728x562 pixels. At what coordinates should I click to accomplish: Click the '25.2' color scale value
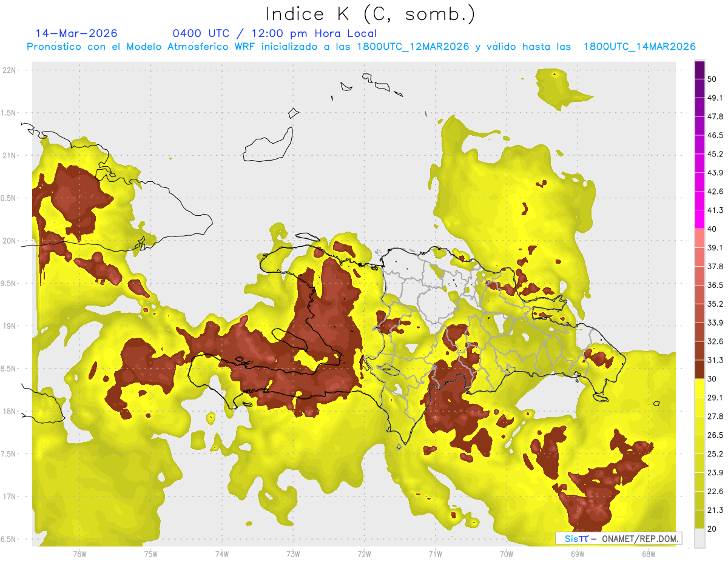point(715,454)
